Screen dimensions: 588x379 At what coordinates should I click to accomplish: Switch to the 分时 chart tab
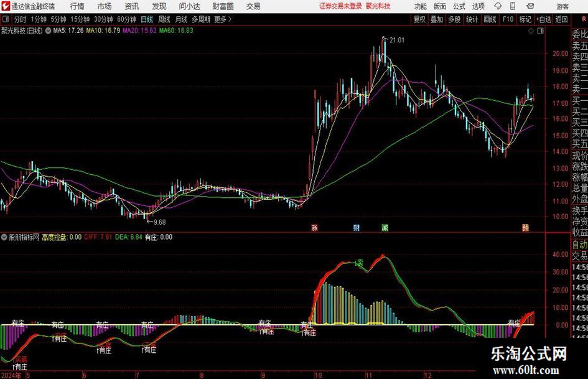(x=21, y=19)
